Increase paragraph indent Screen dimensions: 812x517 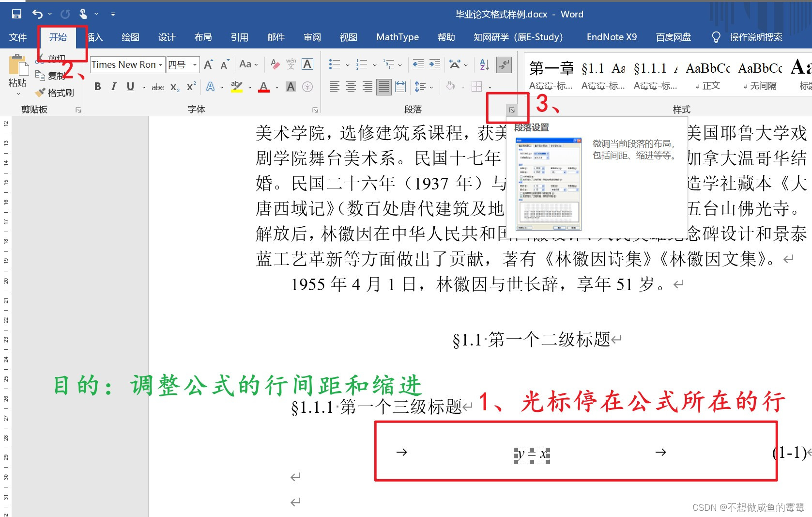coord(435,64)
